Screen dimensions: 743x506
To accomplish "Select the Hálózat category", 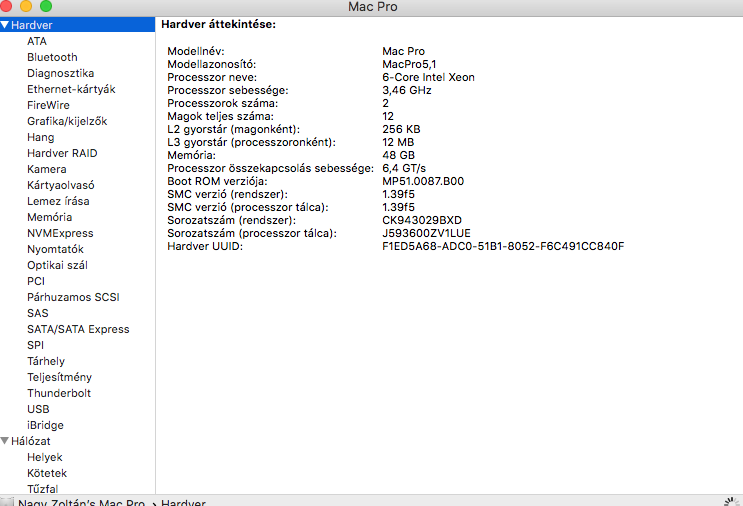I will pyautogui.click(x=31, y=441).
